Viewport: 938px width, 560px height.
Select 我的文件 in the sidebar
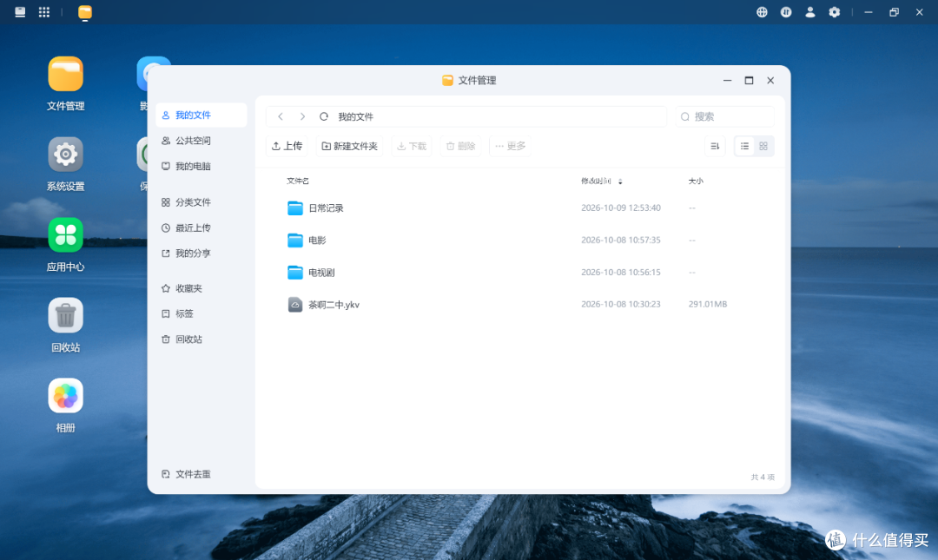(x=201, y=115)
